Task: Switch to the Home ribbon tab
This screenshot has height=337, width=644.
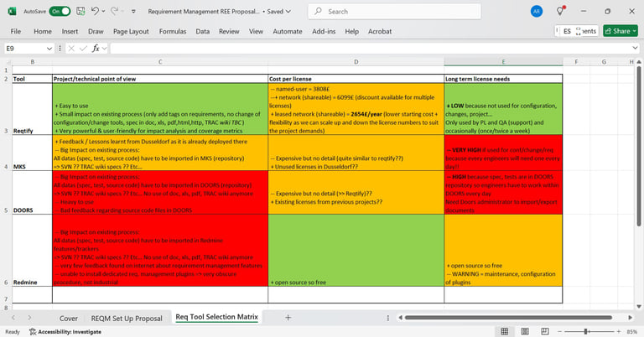Action: coord(43,31)
